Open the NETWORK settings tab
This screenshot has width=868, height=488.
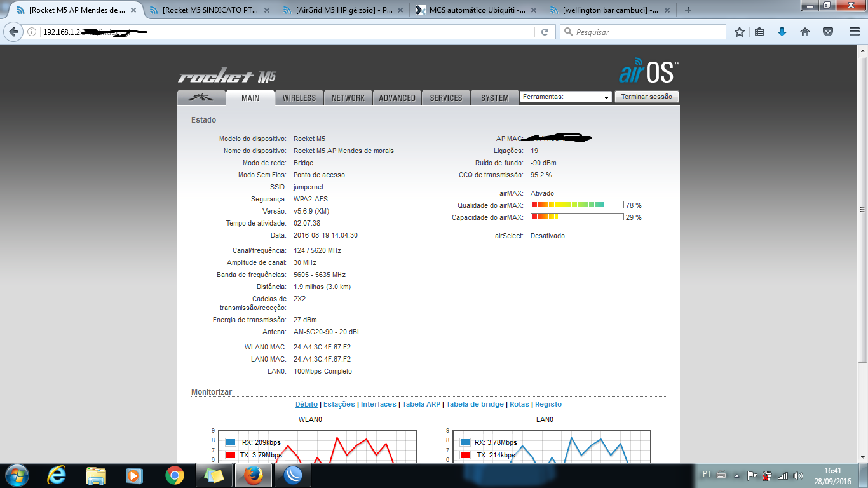point(348,98)
